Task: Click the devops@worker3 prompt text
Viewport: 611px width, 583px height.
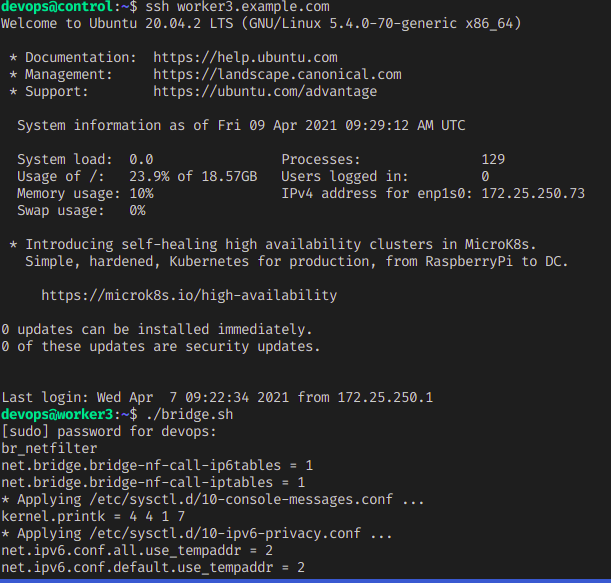Action: tap(57, 415)
